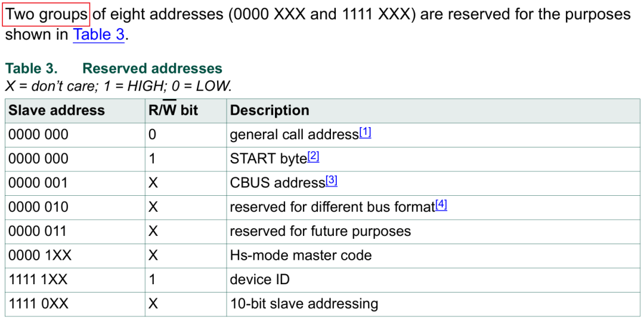
Task: Click the "1111 1XX" address cell
Action: (39, 279)
